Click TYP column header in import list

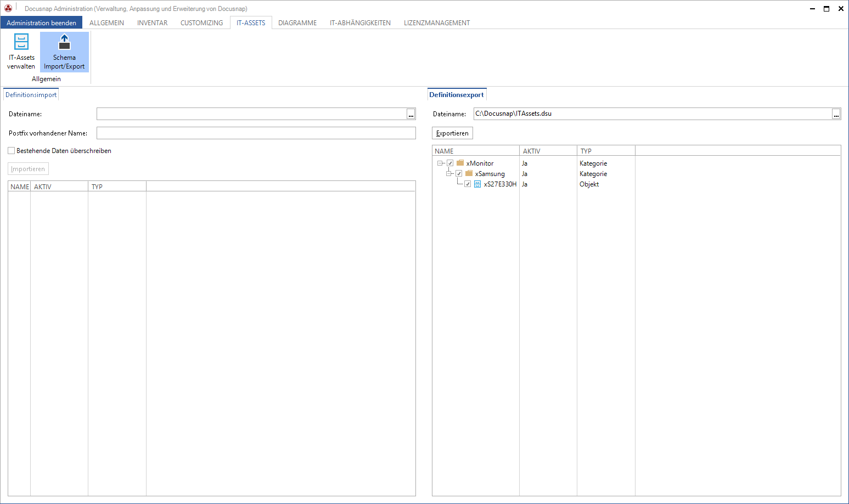117,186
